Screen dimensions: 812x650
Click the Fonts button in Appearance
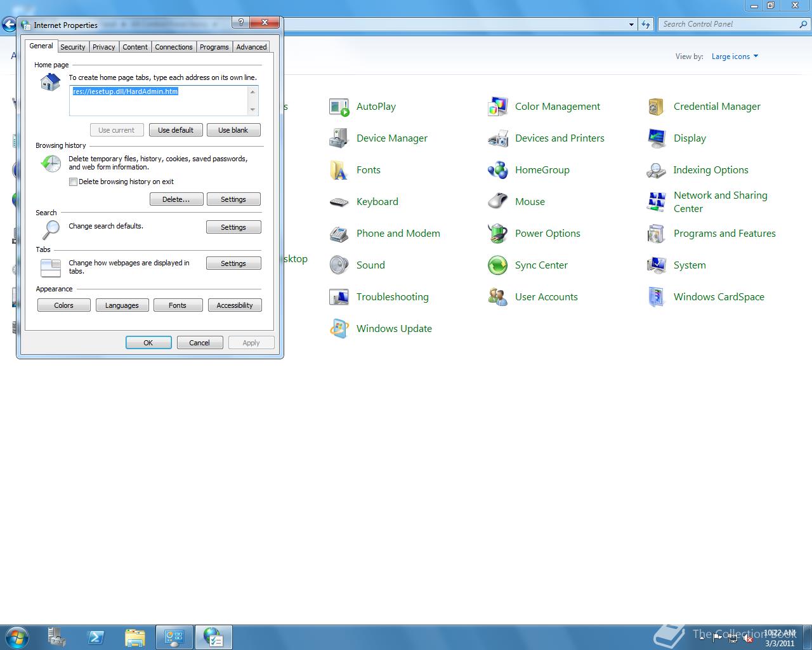tap(178, 305)
